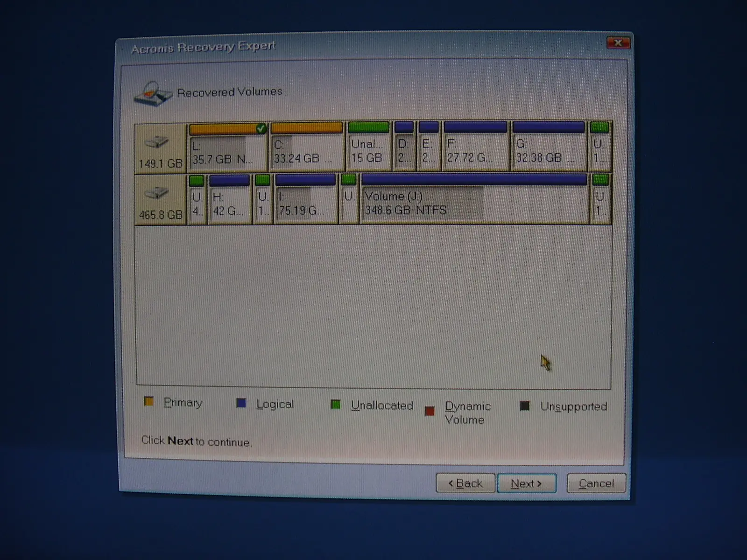Select unallocated block before Volume (J:)
This screenshot has height=560, width=747.
348,199
